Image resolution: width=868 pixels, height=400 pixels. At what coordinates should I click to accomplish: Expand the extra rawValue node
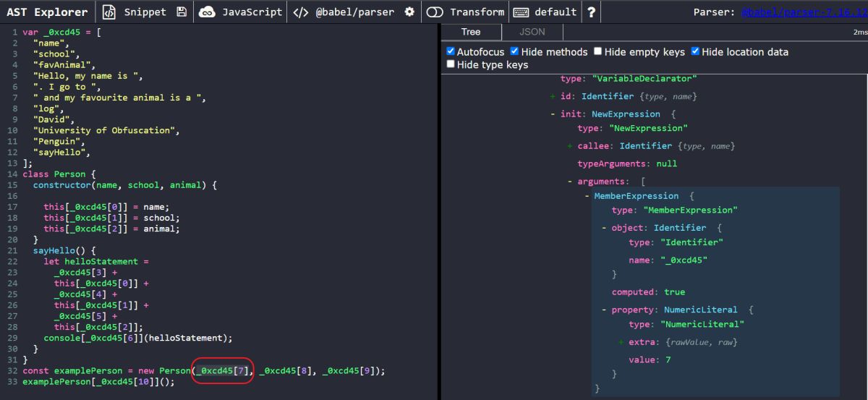click(621, 342)
